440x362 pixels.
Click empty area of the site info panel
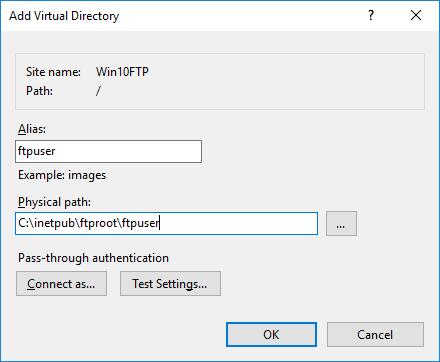(287, 82)
